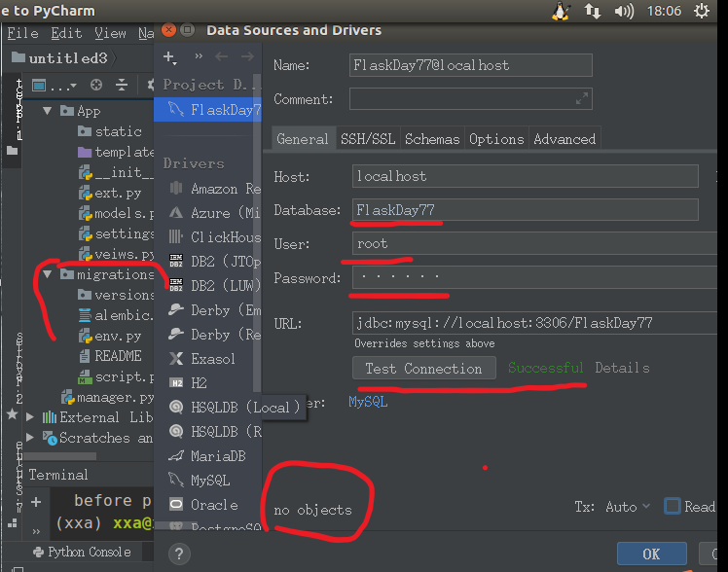Show more toolbar actions chevron in dialog
The height and width of the screenshot is (572, 728).
click(x=199, y=56)
